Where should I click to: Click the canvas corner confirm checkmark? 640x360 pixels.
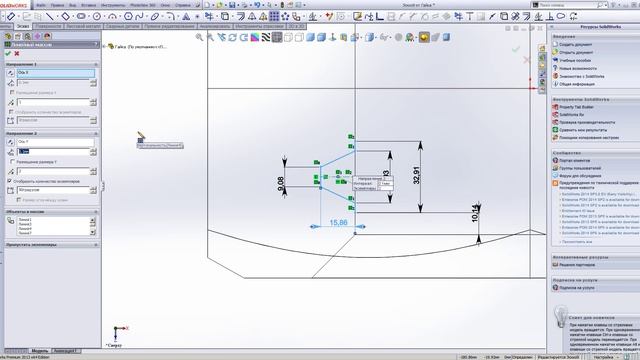click(x=516, y=49)
